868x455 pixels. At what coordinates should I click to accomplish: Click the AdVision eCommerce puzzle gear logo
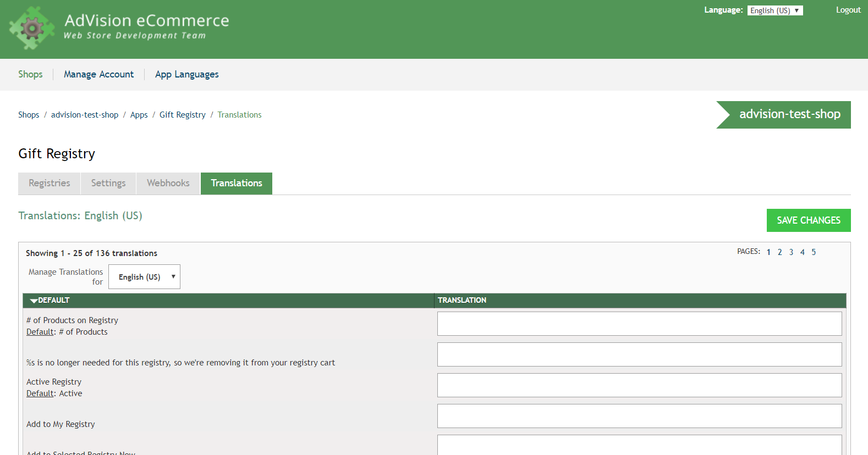(x=32, y=28)
